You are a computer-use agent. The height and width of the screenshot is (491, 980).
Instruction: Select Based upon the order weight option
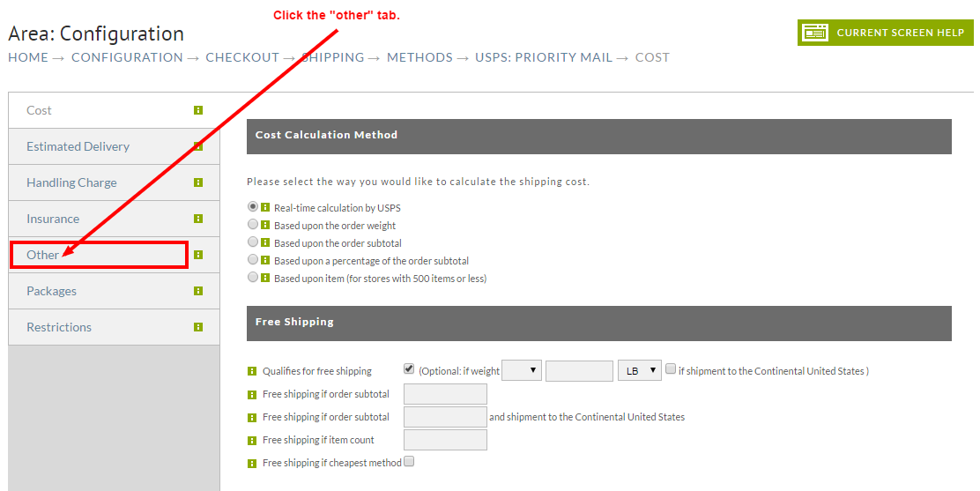click(x=253, y=224)
